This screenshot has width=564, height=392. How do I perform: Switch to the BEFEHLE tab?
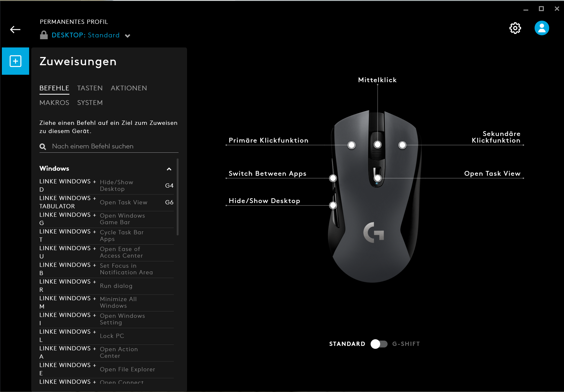pos(54,88)
